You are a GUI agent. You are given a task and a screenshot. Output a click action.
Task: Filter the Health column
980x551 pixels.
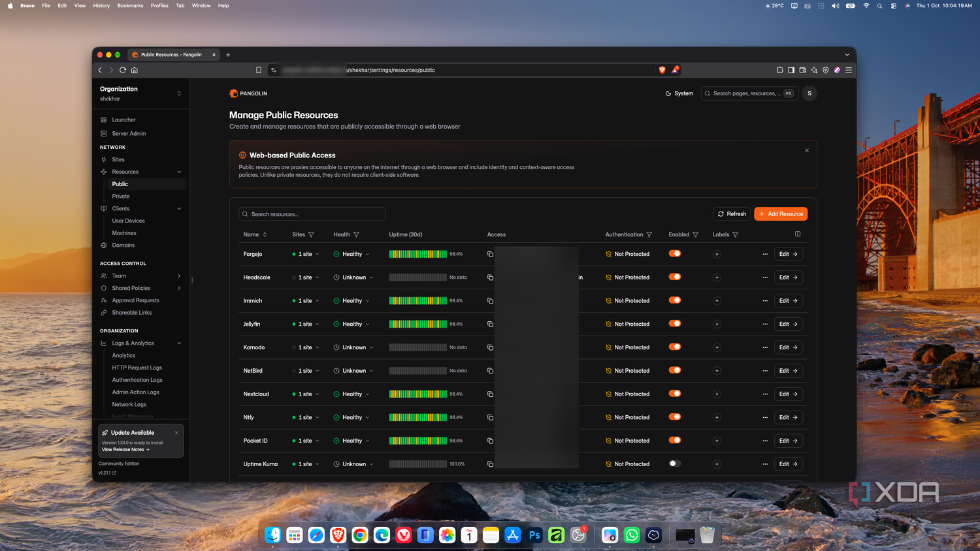click(356, 234)
